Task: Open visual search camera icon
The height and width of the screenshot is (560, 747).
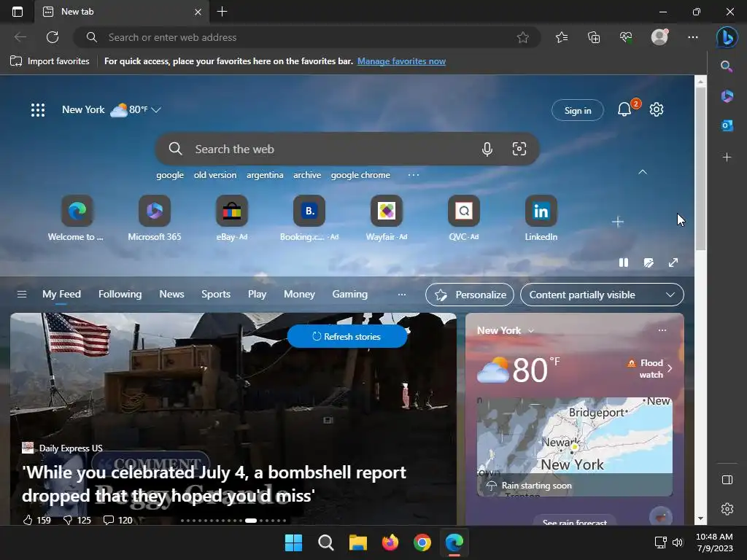Action: [x=519, y=149]
